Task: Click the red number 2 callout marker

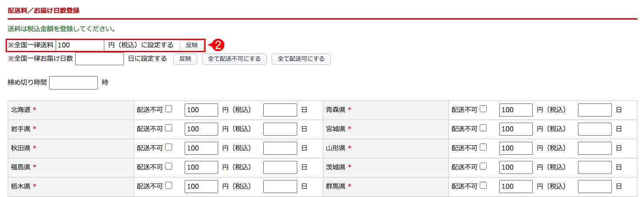Action: 219,45
